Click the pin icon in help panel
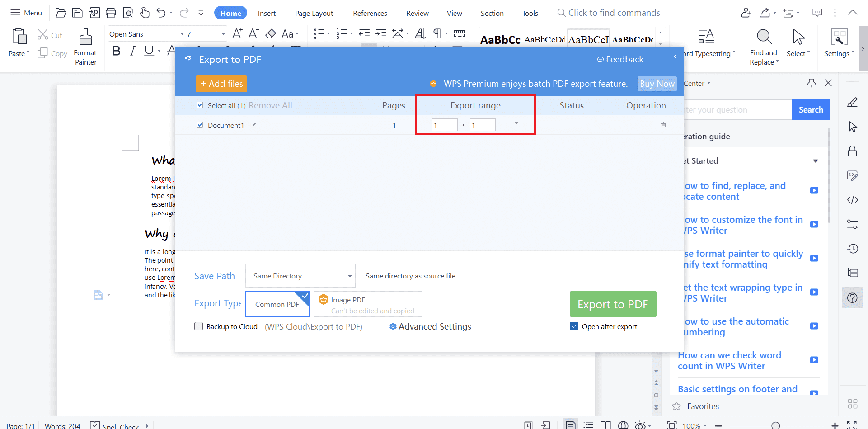 pos(812,83)
